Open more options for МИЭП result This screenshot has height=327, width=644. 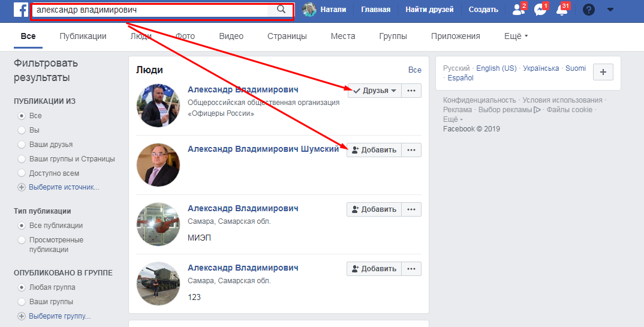click(x=411, y=209)
